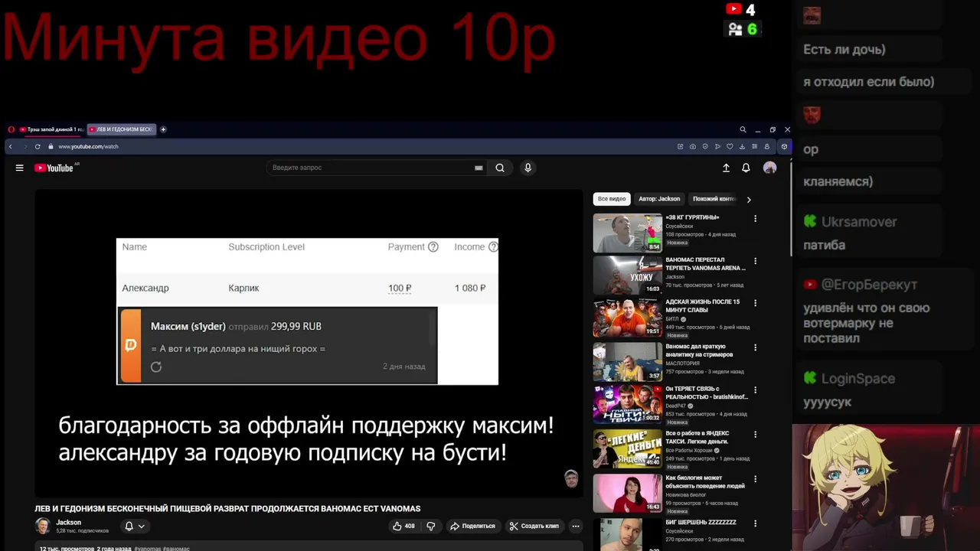Open the Jackson channel name link

68,523
